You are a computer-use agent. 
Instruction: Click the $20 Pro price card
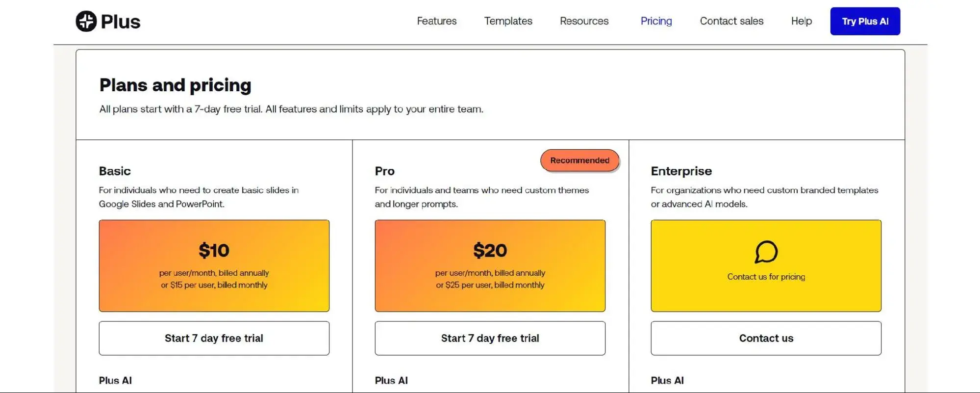tap(490, 265)
